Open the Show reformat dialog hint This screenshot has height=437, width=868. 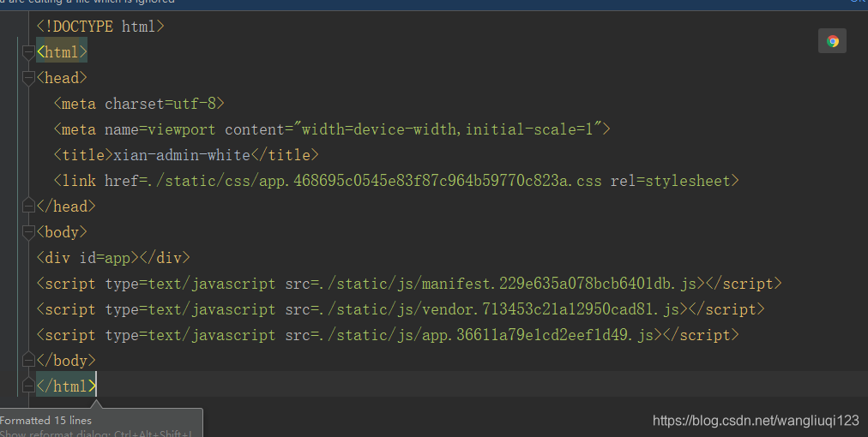point(96,433)
